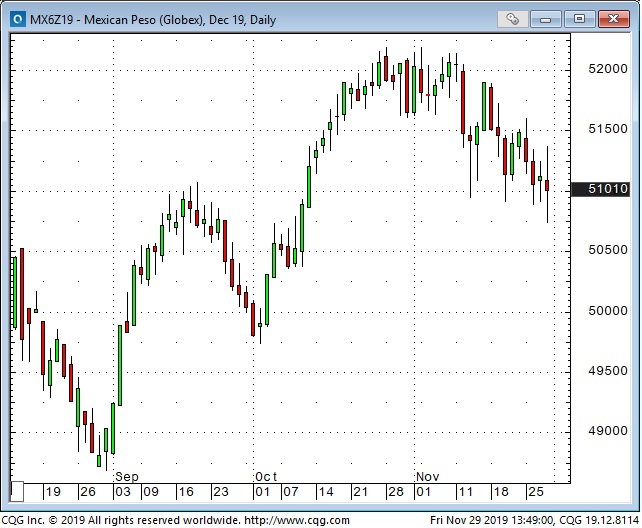Click date label 14 on time axis

(326, 492)
